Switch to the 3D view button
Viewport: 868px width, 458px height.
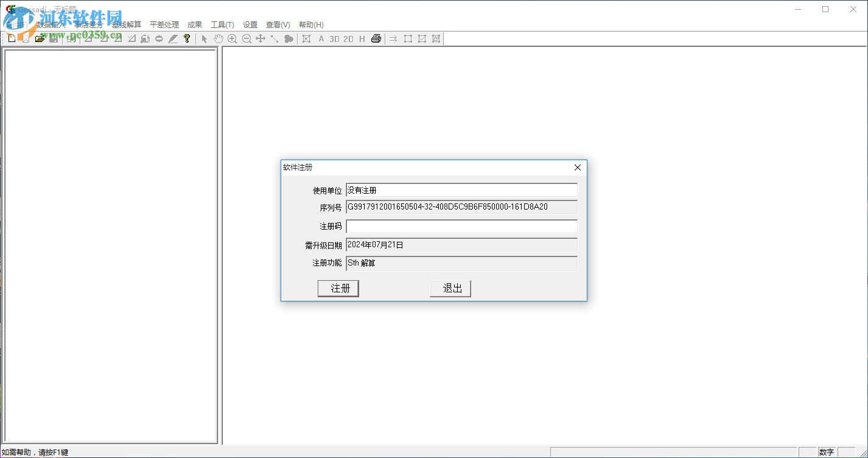point(334,38)
